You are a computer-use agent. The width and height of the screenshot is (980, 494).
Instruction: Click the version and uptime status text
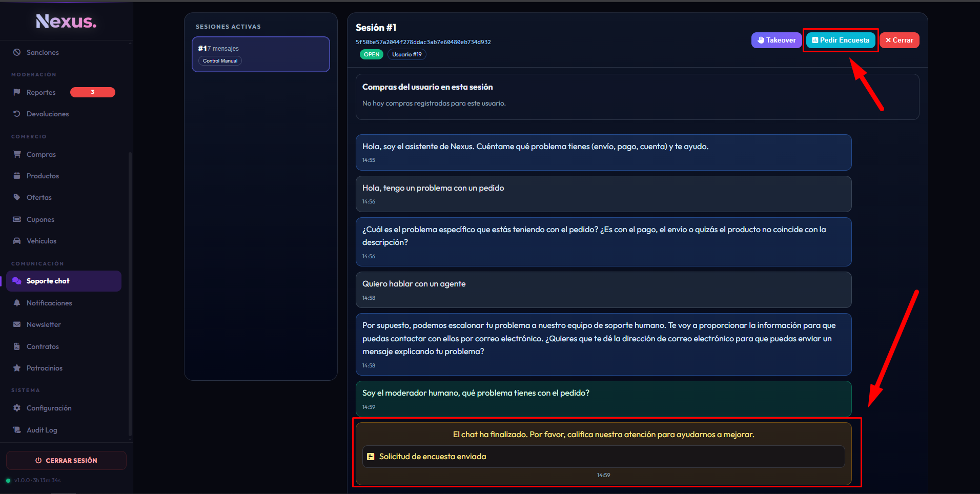[x=37, y=480]
